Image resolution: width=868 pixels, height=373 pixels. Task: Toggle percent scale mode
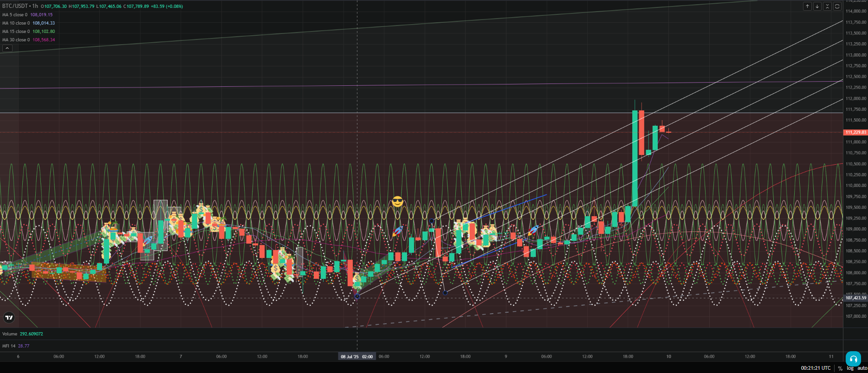coord(840,368)
